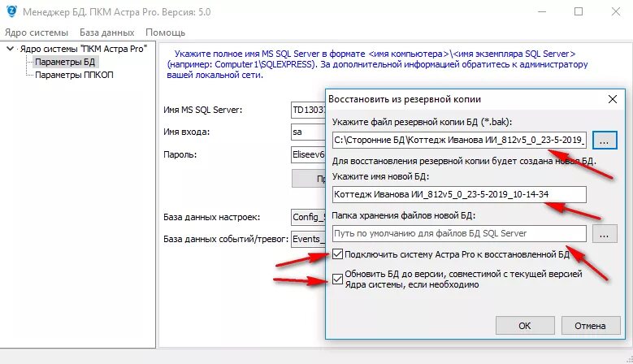Select Параметры БД in the tree
633x364 pixels.
pos(65,62)
